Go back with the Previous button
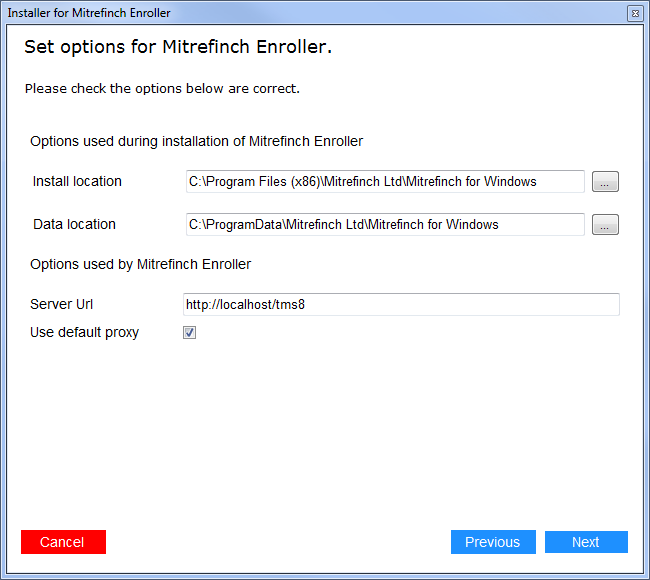This screenshot has height=580, width=650. tap(493, 542)
